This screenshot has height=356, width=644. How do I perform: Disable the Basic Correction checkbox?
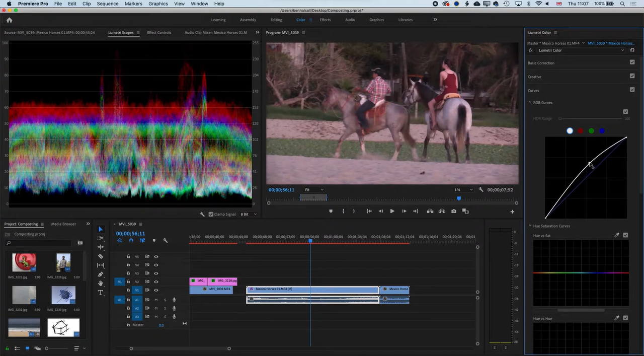[x=632, y=62]
